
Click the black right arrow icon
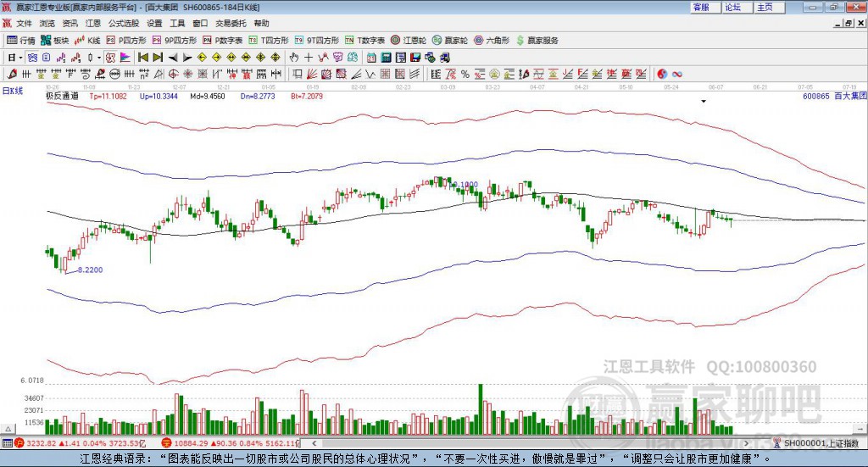pos(187,58)
